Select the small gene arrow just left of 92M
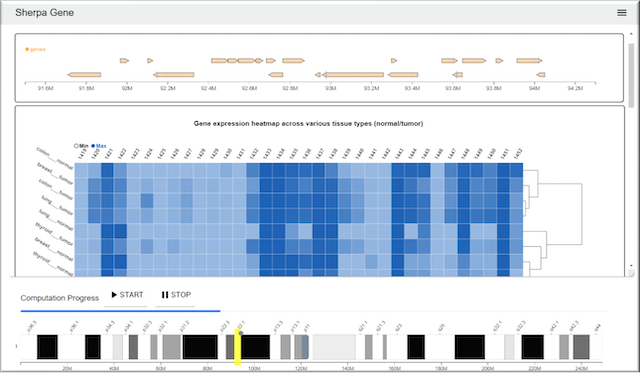 (x=124, y=61)
